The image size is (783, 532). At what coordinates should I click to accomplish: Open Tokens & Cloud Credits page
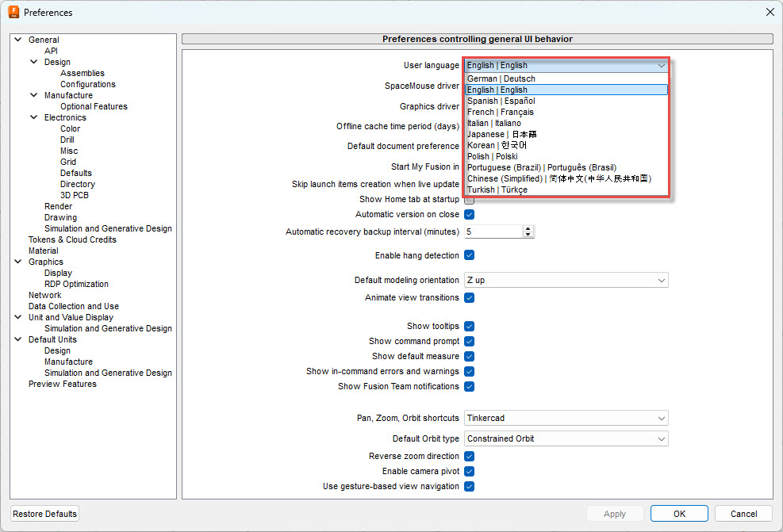[72, 239]
